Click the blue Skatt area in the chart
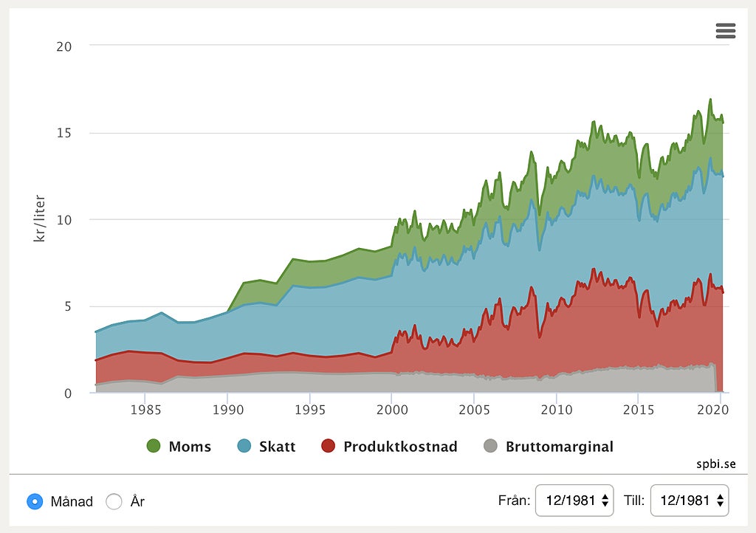This screenshot has width=756, height=533. [443, 295]
